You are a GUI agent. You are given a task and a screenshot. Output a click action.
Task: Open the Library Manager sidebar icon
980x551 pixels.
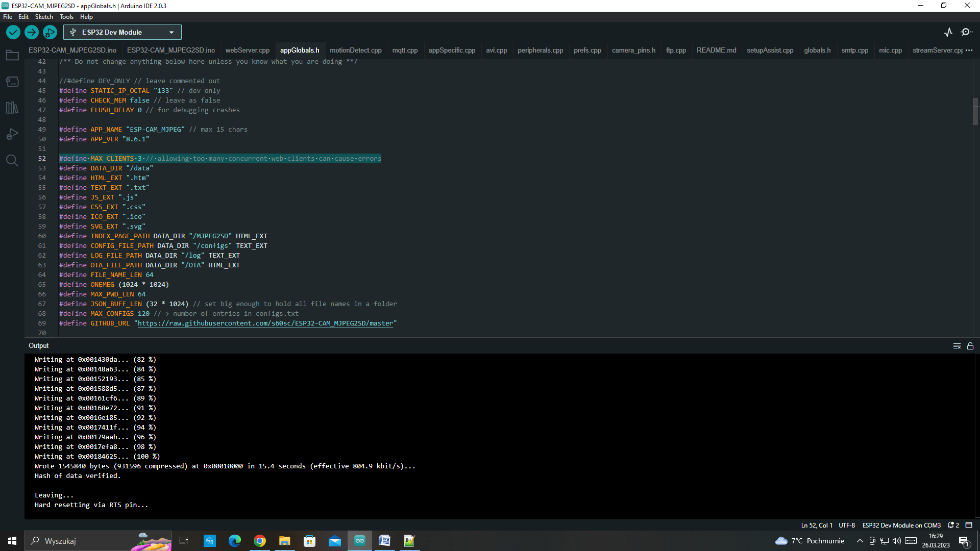click(x=12, y=108)
